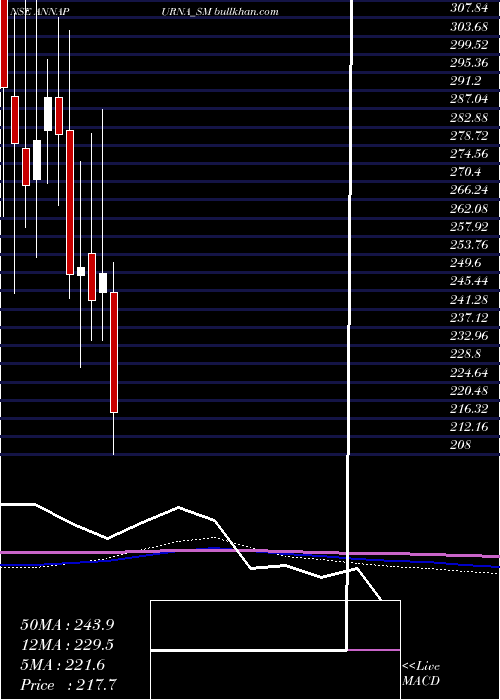Click the URNA_SM bullkhan.com watermark text
The height and width of the screenshot is (700, 500).
220,11
